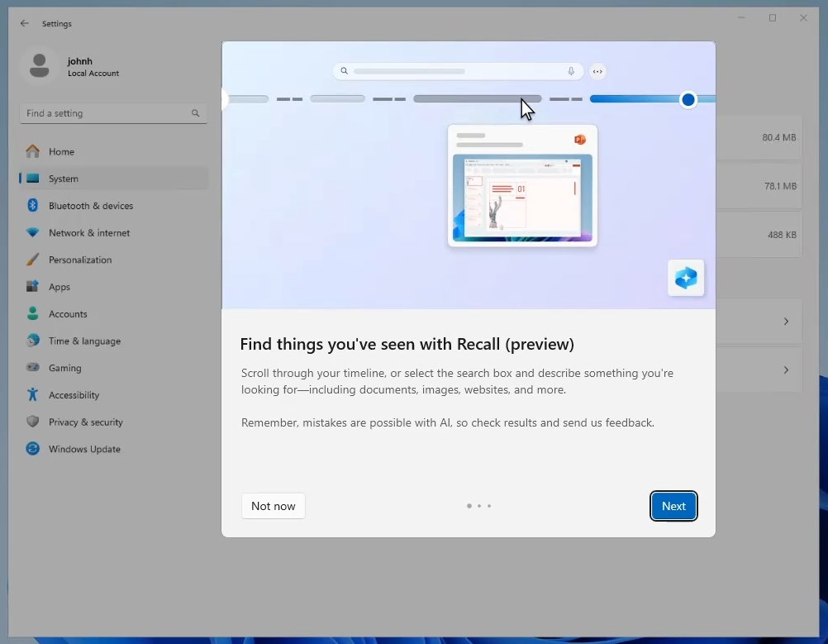Open Bluetooth & devices settings
The image size is (828, 644).
[114, 206]
